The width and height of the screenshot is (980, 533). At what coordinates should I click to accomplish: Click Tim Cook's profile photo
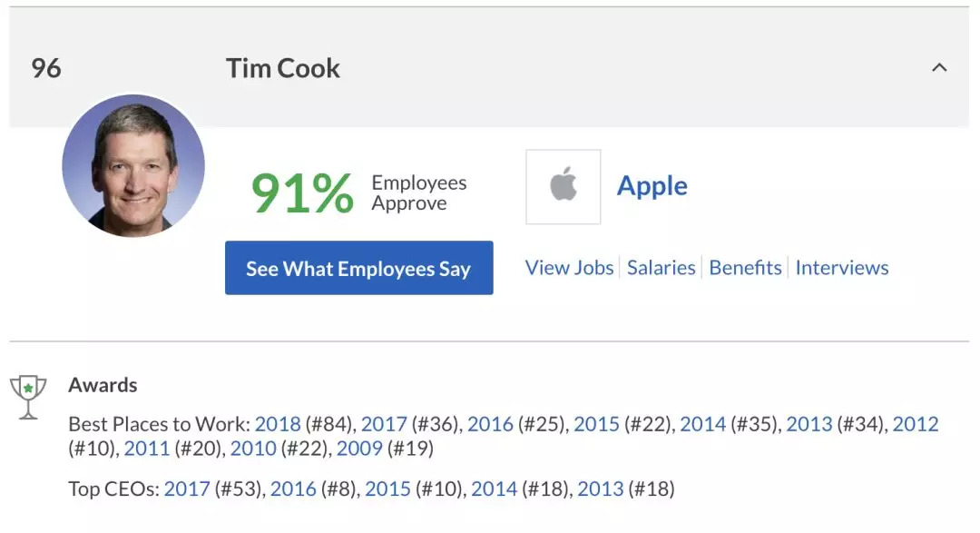point(133,166)
